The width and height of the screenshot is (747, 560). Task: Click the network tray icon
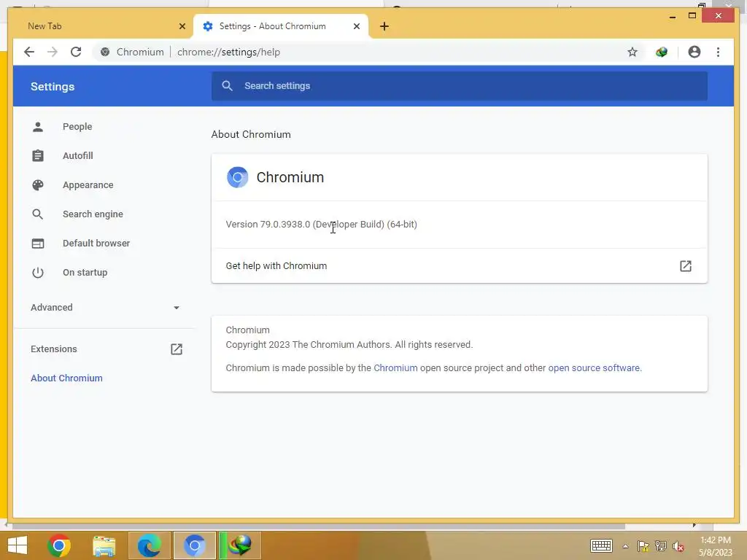pos(661,546)
